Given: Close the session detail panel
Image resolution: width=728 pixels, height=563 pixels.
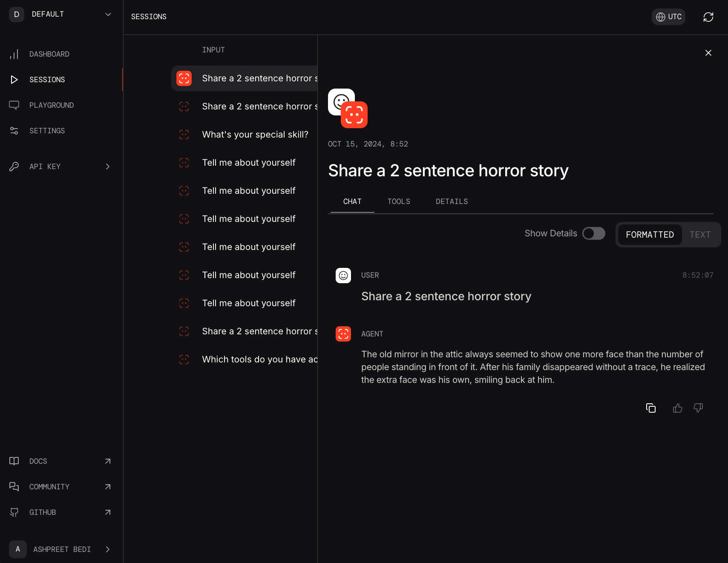Looking at the screenshot, I should coord(708,53).
